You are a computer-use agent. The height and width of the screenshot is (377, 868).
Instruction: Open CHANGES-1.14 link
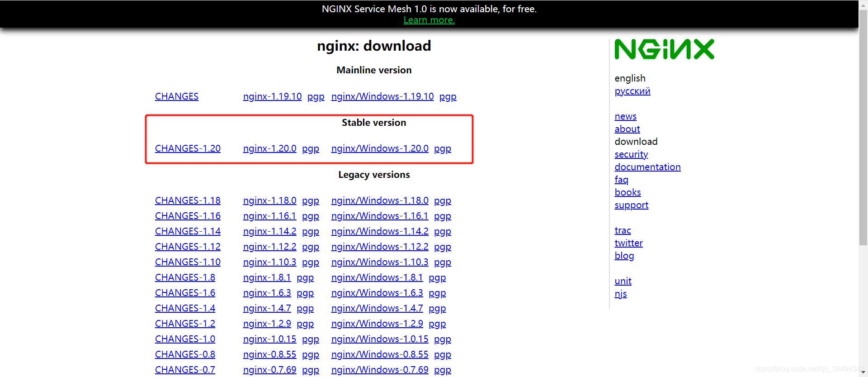[x=188, y=231]
